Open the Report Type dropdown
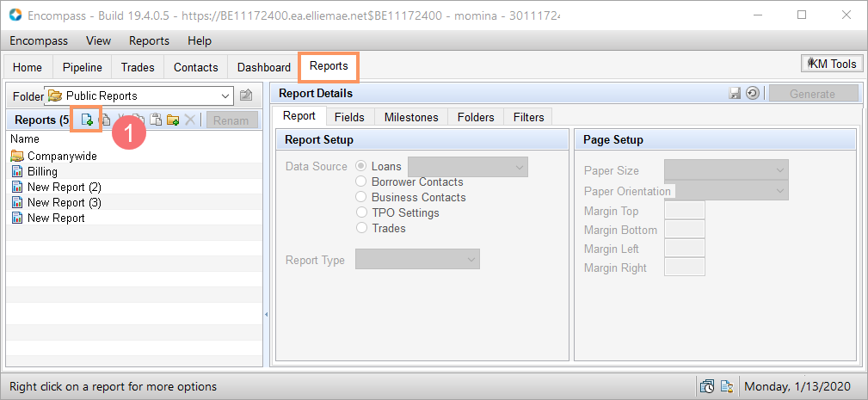This screenshot has width=868, height=400. [417, 260]
